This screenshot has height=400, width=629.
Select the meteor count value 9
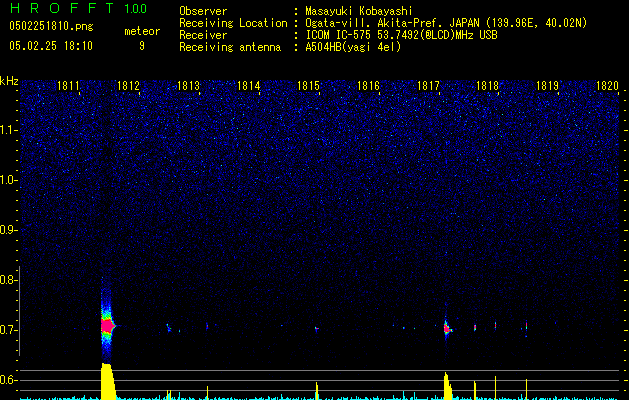click(x=142, y=46)
